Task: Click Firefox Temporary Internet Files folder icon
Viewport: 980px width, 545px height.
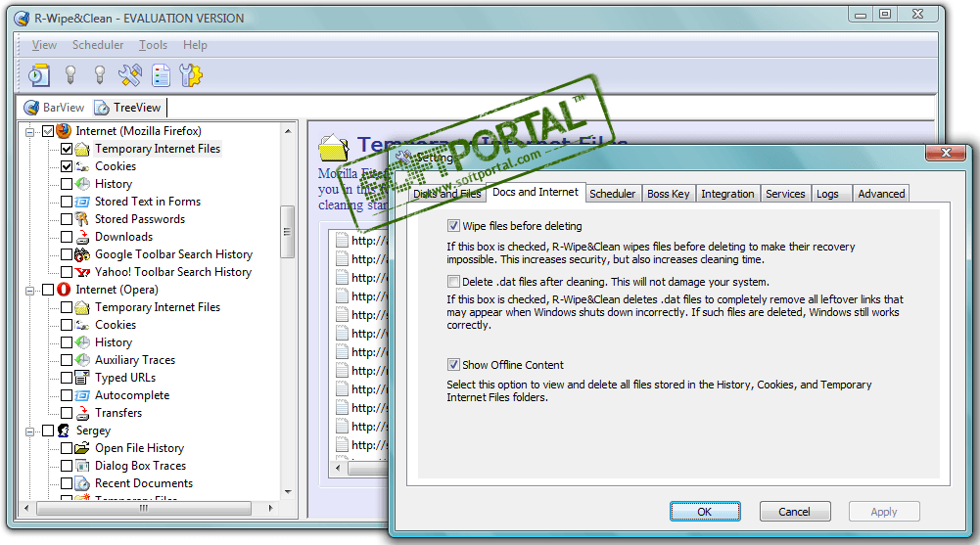Action: [82, 149]
